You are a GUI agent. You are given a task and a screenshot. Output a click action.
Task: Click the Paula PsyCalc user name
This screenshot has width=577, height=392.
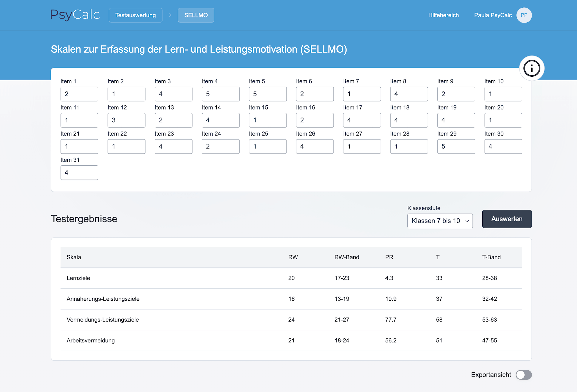point(493,15)
